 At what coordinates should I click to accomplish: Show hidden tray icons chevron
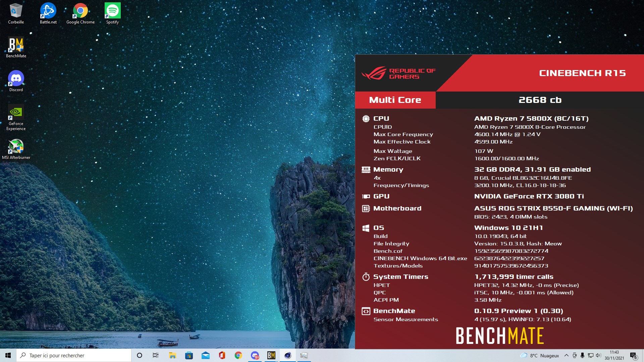[x=567, y=355]
